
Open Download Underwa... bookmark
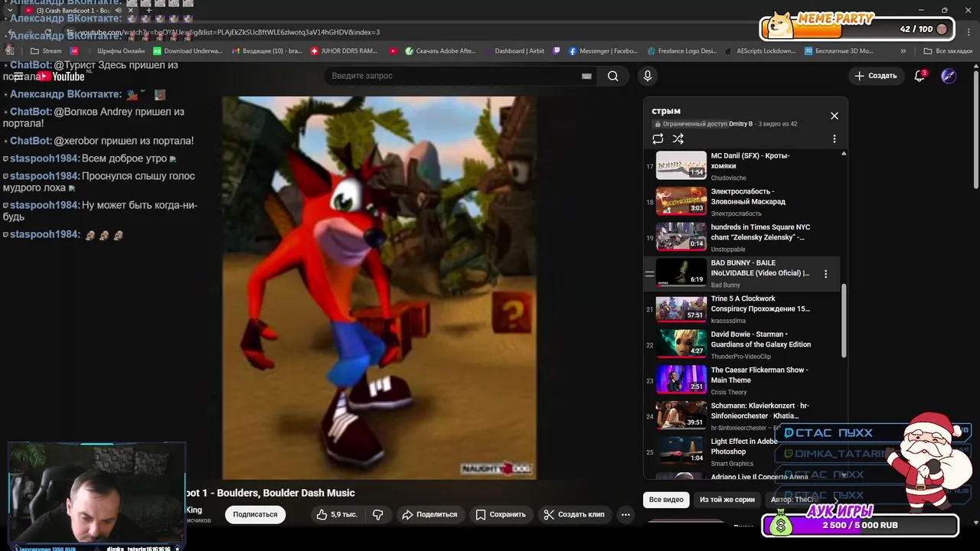pyautogui.click(x=188, y=51)
